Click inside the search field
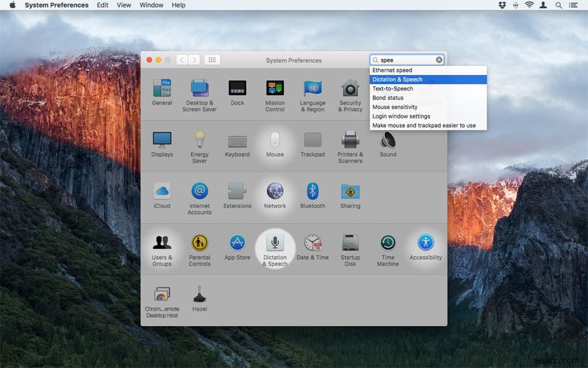 406,60
